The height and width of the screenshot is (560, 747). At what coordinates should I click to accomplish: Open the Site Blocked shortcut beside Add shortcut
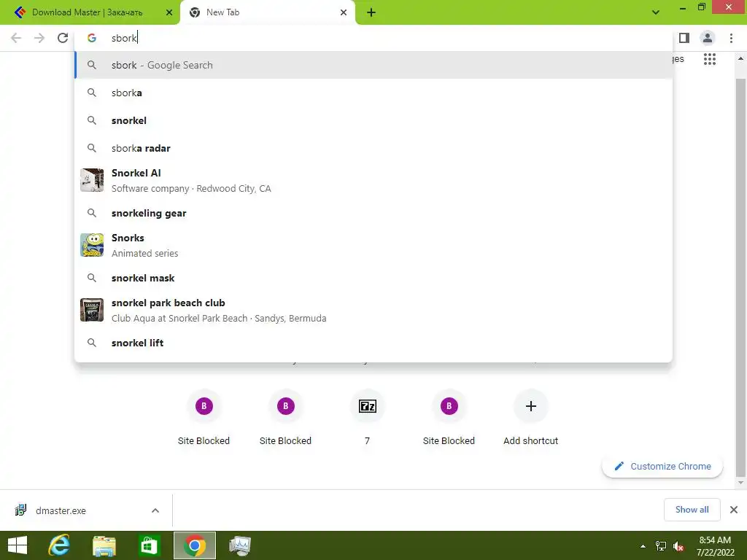449,418
